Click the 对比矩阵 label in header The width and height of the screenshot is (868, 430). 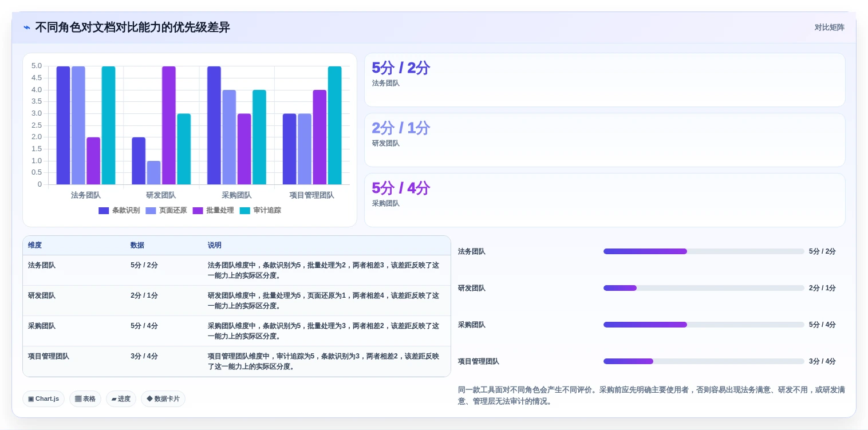pyautogui.click(x=829, y=27)
